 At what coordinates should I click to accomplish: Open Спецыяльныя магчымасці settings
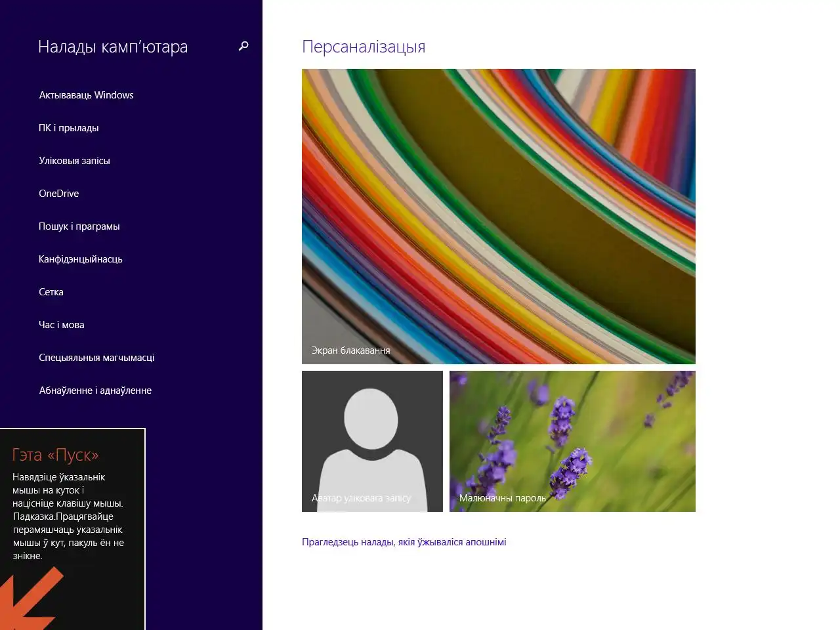tap(96, 358)
